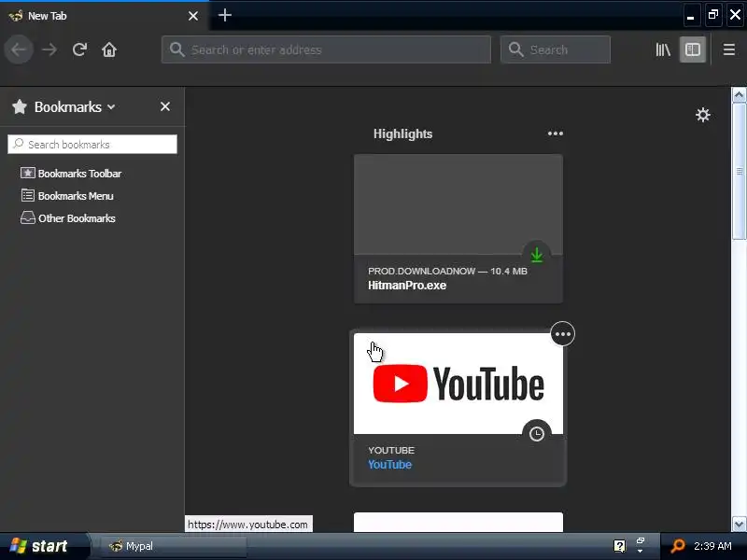
Task: Click the Search box in toolbar
Action: 556,49
